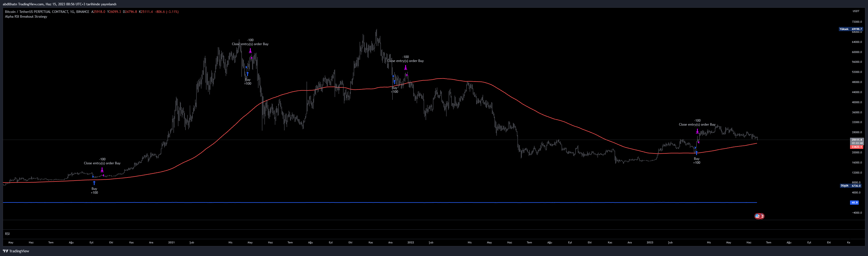Click the 12000.0 price axis tick
868x256 pixels.
[x=856, y=172]
